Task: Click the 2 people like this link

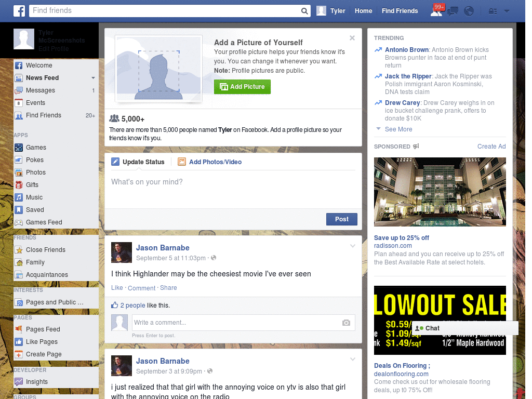Action: click(x=132, y=305)
